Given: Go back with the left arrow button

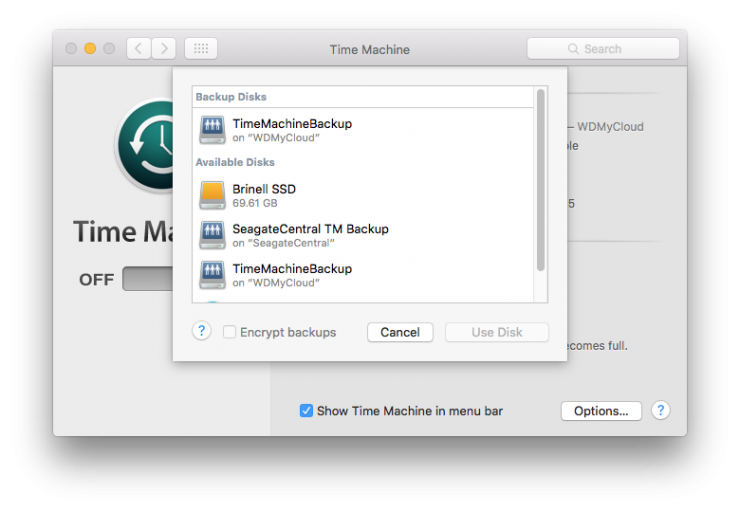Looking at the screenshot, I should tap(139, 49).
